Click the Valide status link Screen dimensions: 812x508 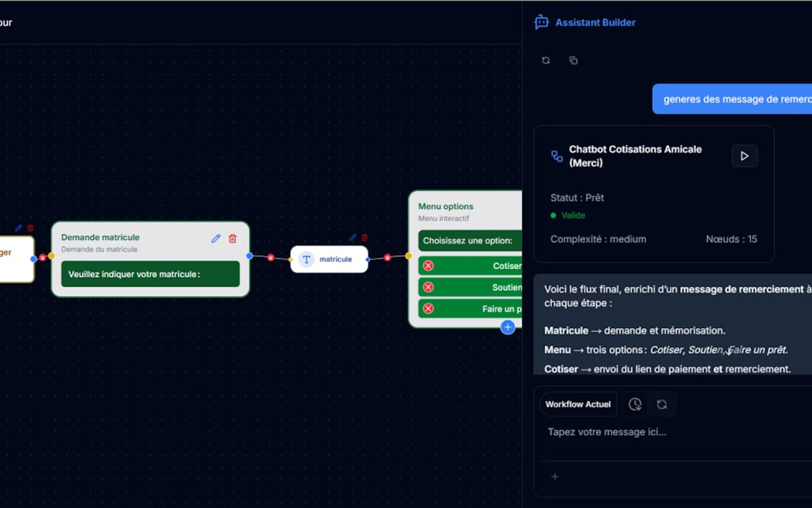573,215
